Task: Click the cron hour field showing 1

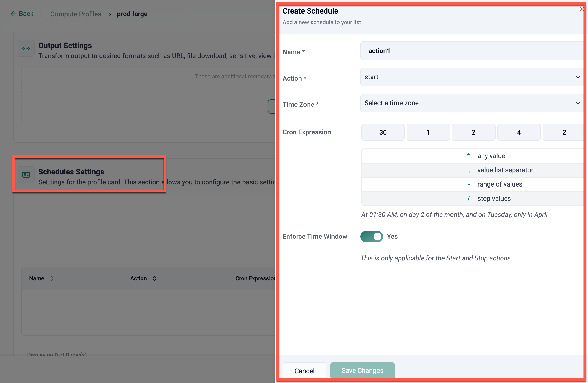Action: pyautogui.click(x=428, y=132)
